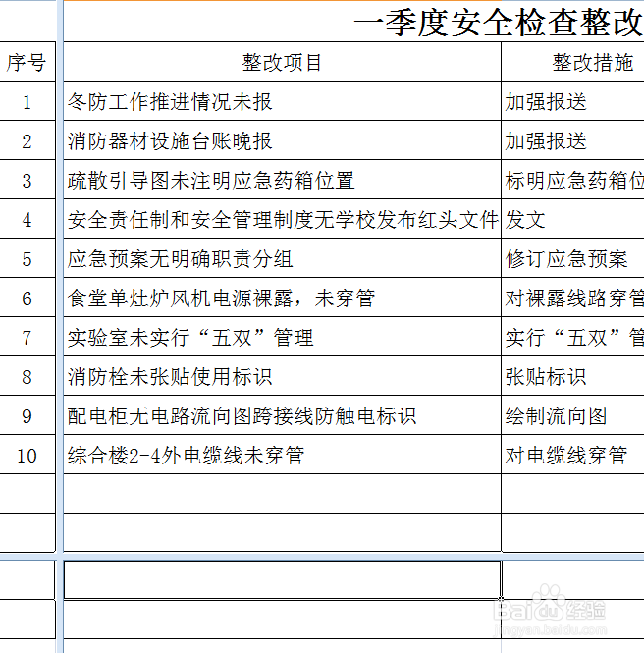Select the 绘制流向图 cell
This screenshot has width=644, height=653.
[572, 415]
